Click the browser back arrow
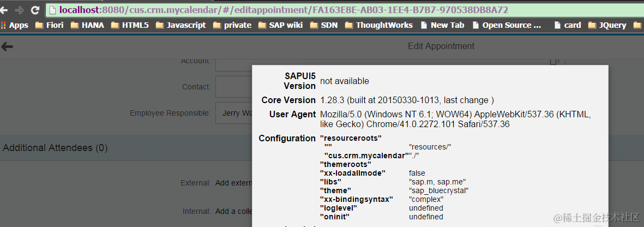Screen dimensions: 644x227 click(4, 10)
